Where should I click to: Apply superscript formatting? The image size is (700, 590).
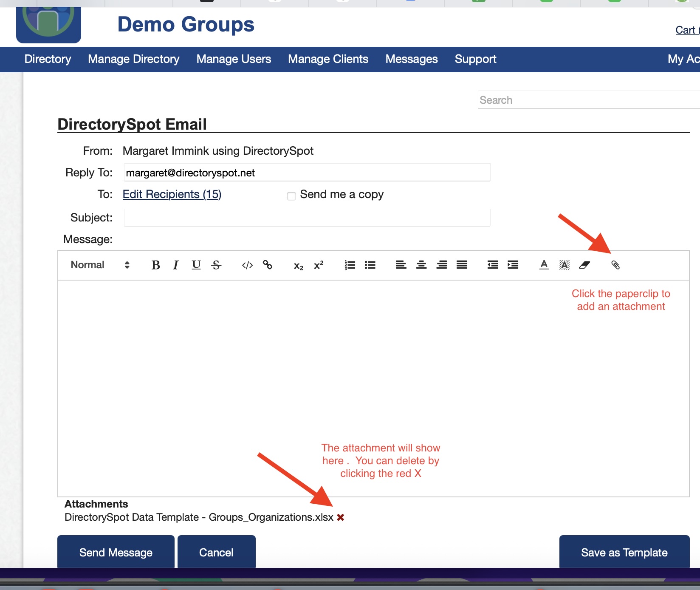[319, 265]
